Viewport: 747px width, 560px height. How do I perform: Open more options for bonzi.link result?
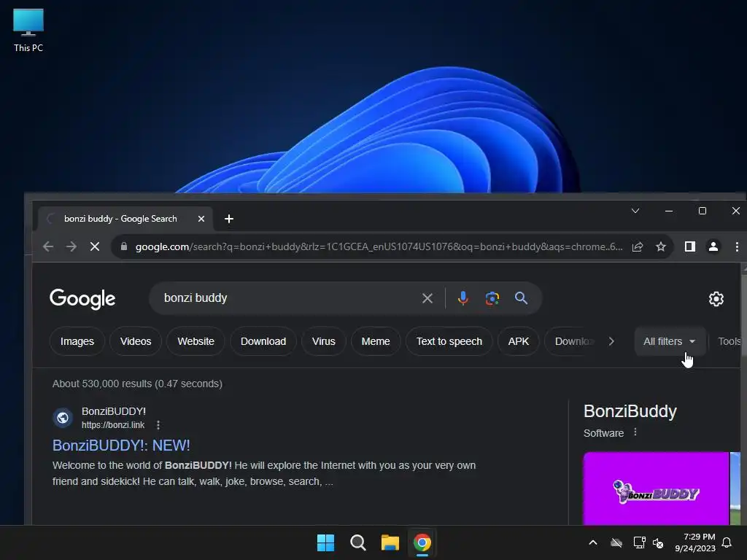click(x=158, y=425)
